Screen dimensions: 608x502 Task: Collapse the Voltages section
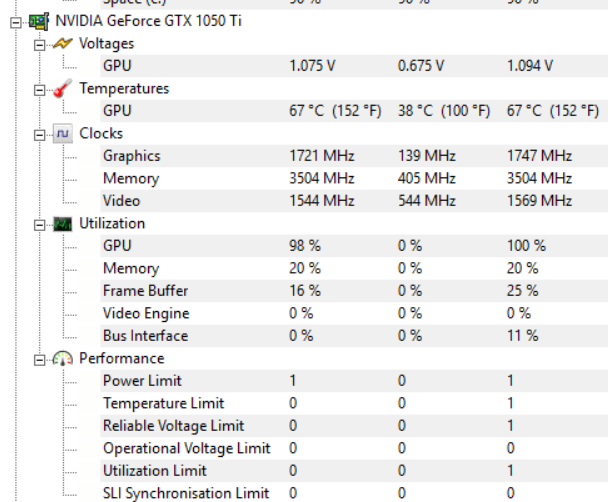click(x=39, y=45)
